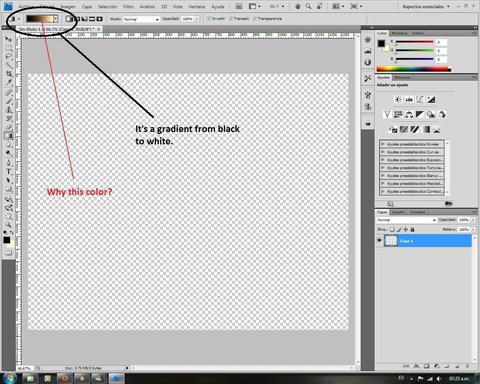Switch to the Máscaras tab
The width and height of the screenshot is (480, 384).
coord(402,77)
